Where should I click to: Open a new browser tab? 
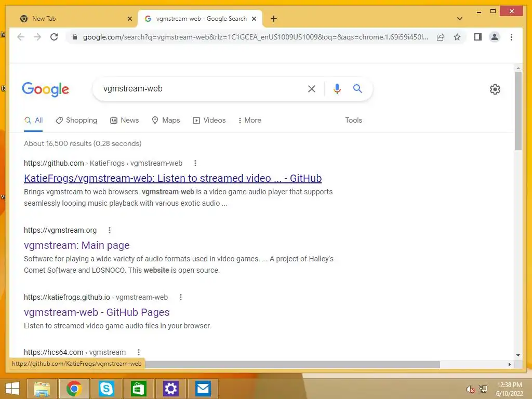coord(273,19)
